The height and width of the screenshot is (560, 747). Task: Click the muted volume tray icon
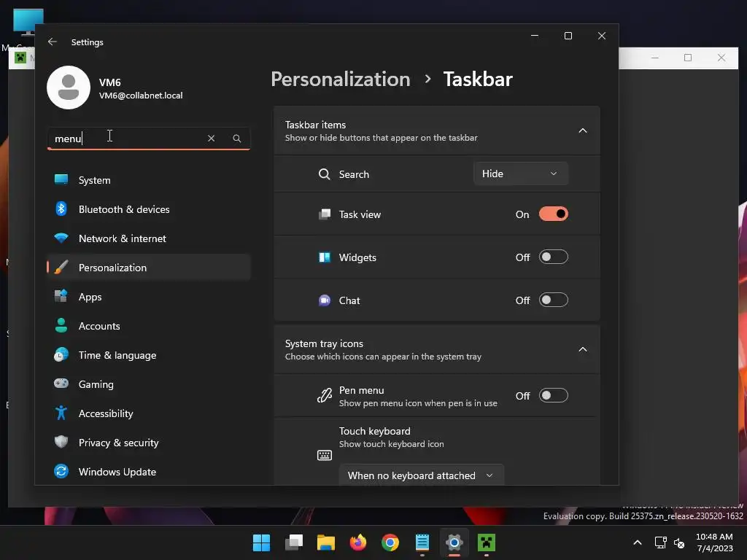pyautogui.click(x=679, y=542)
